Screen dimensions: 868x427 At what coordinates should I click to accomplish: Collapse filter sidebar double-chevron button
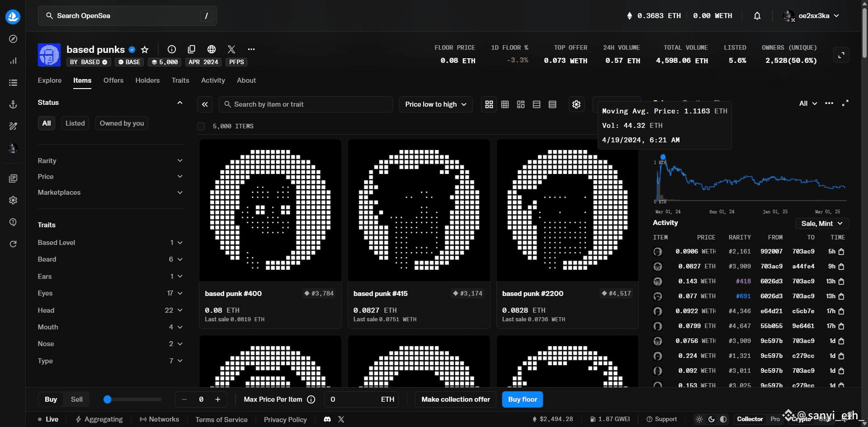(x=205, y=104)
